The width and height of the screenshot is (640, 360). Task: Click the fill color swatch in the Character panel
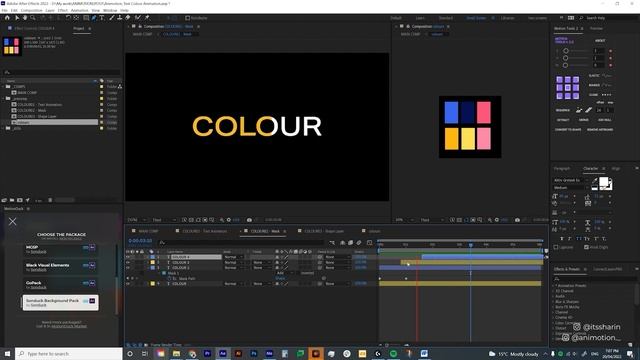pos(604,182)
